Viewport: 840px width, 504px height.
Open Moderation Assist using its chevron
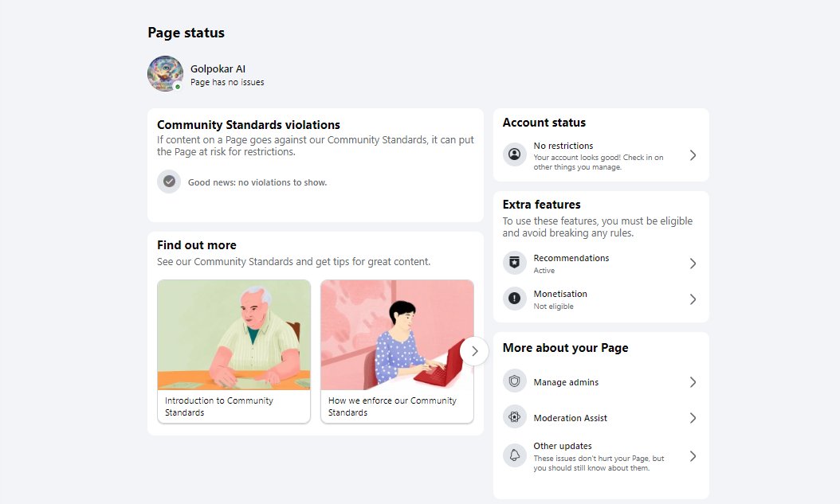point(693,418)
